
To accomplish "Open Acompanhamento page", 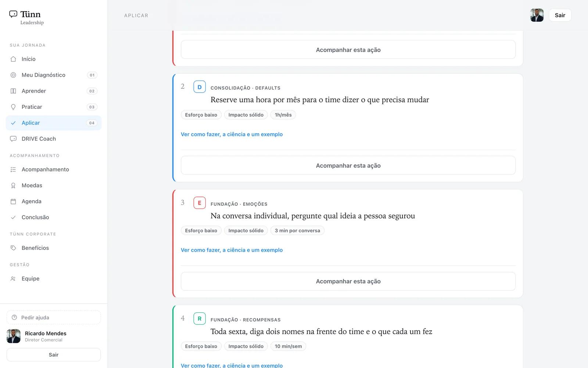I will click(54, 170).
